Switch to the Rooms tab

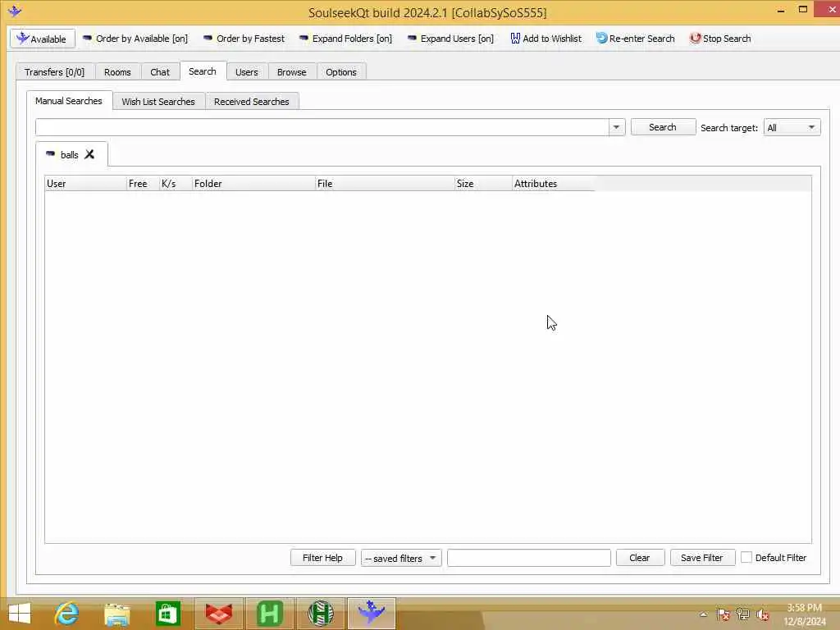tap(117, 72)
